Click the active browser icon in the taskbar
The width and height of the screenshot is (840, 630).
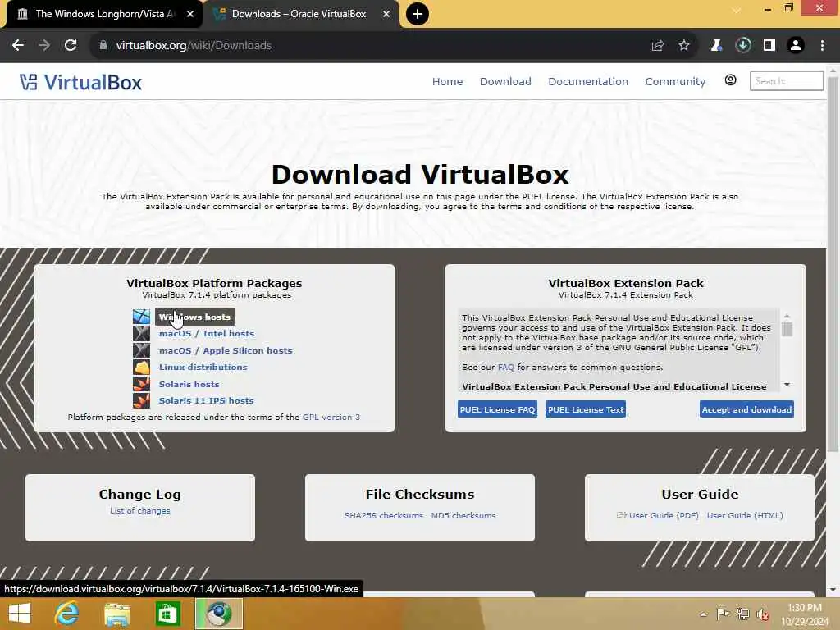pos(218,614)
